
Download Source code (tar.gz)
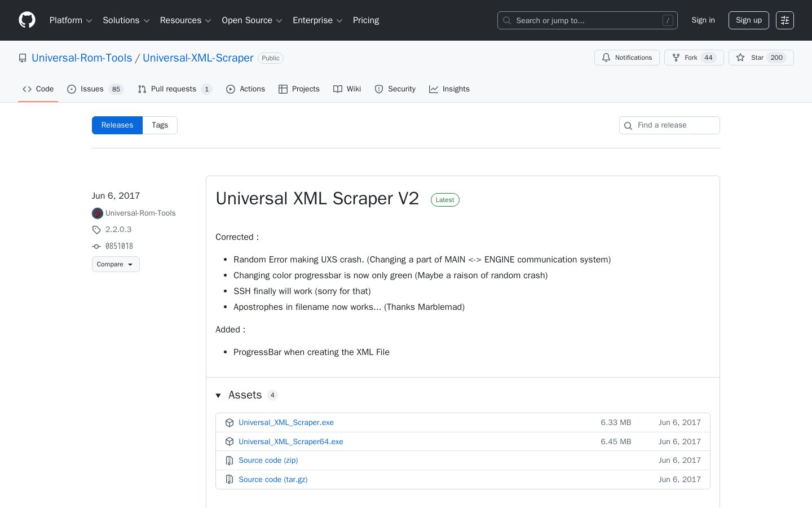coord(273,480)
